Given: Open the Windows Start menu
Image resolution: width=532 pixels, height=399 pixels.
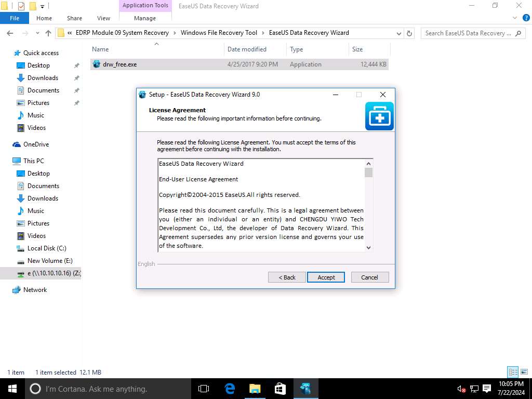Looking at the screenshot, I should (x=12, y=389).
